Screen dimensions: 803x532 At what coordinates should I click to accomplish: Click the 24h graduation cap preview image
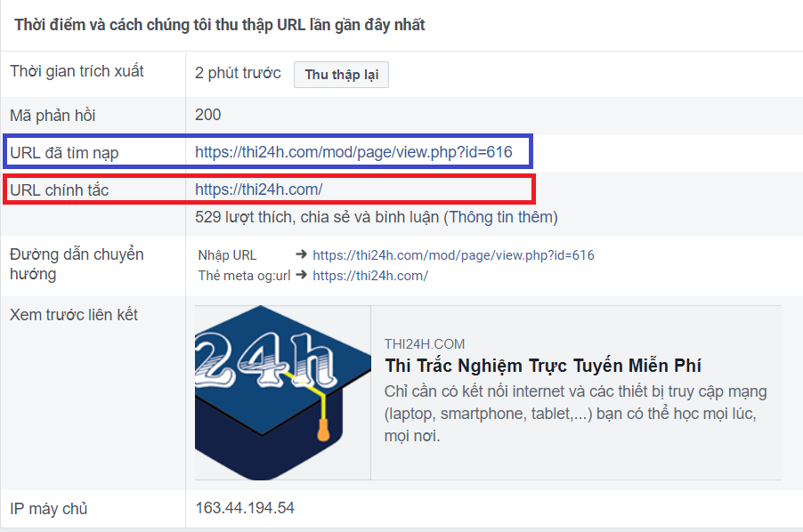(282, 392)
